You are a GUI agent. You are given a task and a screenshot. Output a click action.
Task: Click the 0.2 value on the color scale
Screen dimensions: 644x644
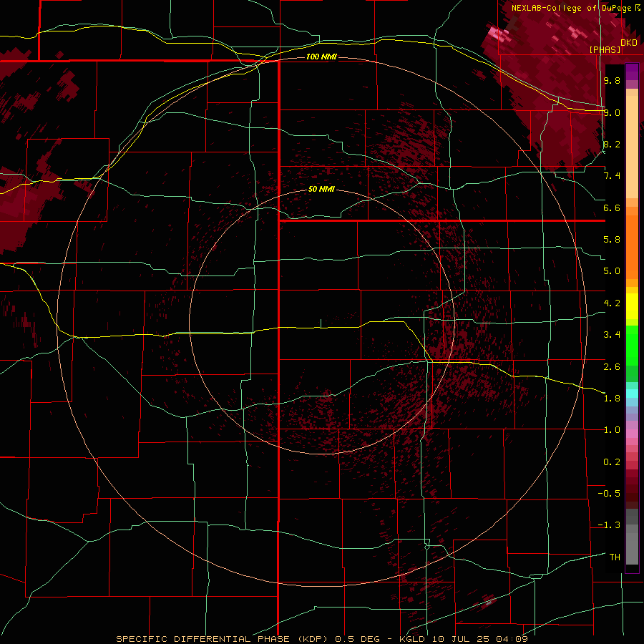click(x=612, y=462)
